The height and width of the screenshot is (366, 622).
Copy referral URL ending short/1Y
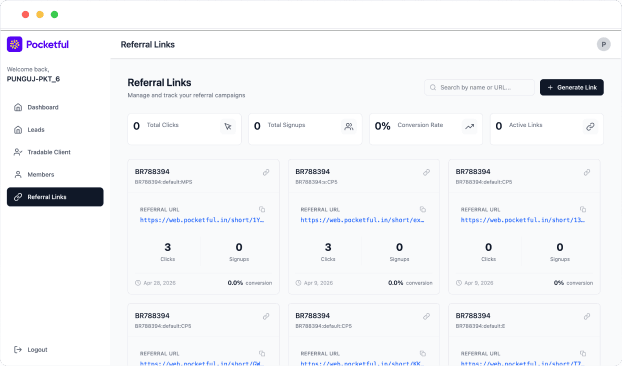click(262, 209)
